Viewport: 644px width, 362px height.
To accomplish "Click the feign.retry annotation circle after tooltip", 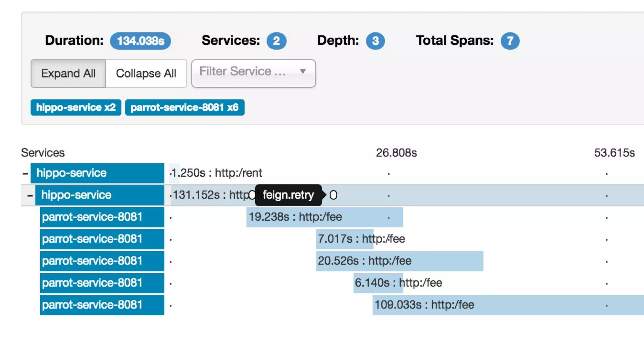I will [x=333, y=195].
